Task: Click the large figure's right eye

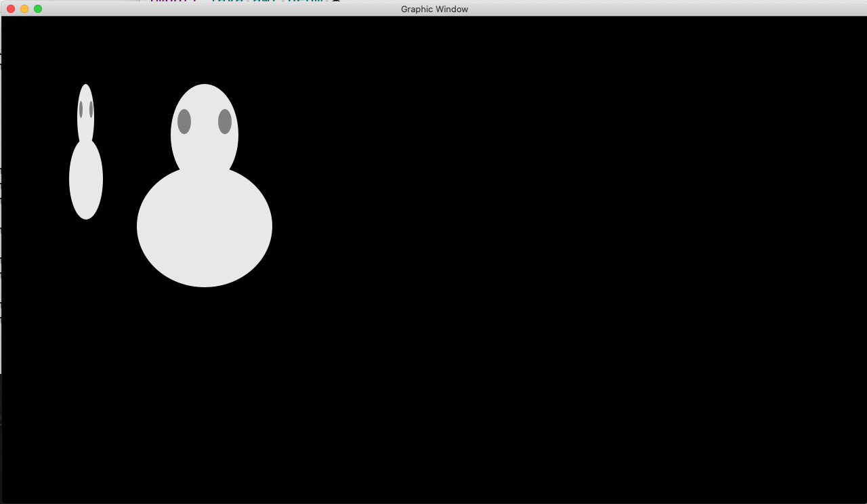Action: (225, 122)
